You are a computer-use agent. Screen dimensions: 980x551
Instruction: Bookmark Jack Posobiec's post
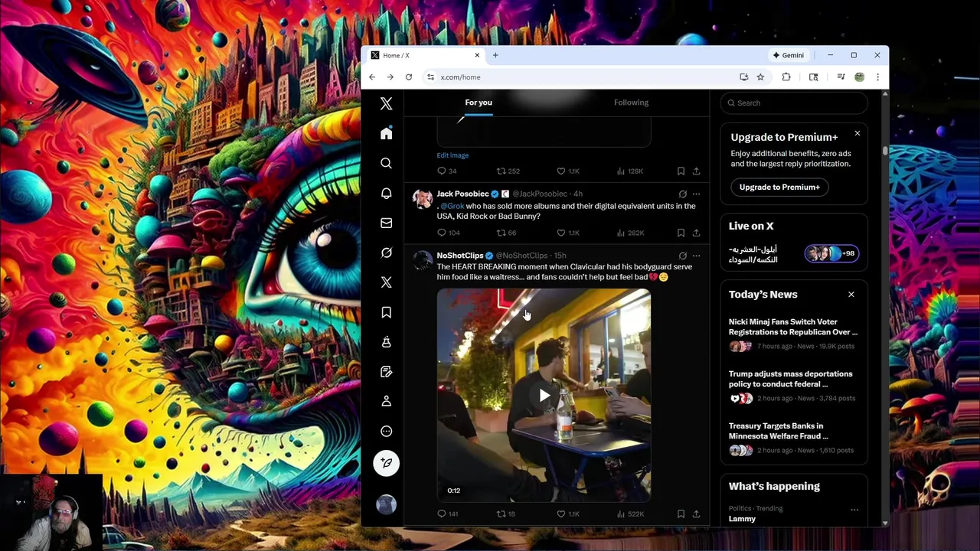pos(681,233)
